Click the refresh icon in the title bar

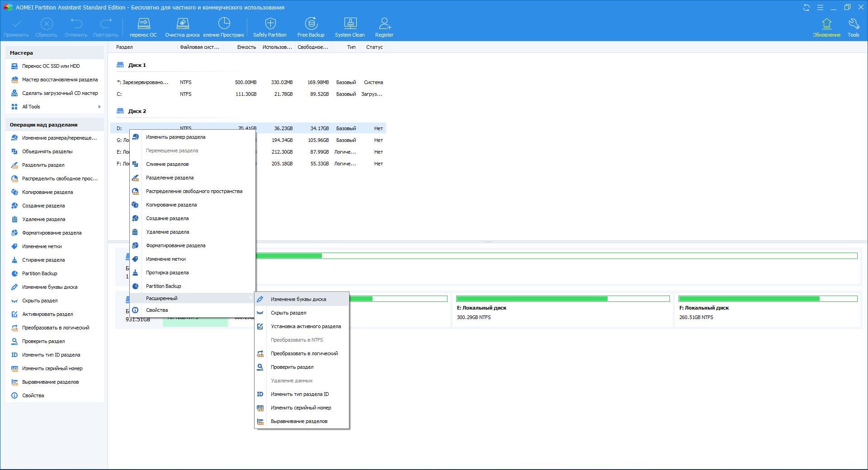point(806,8)
